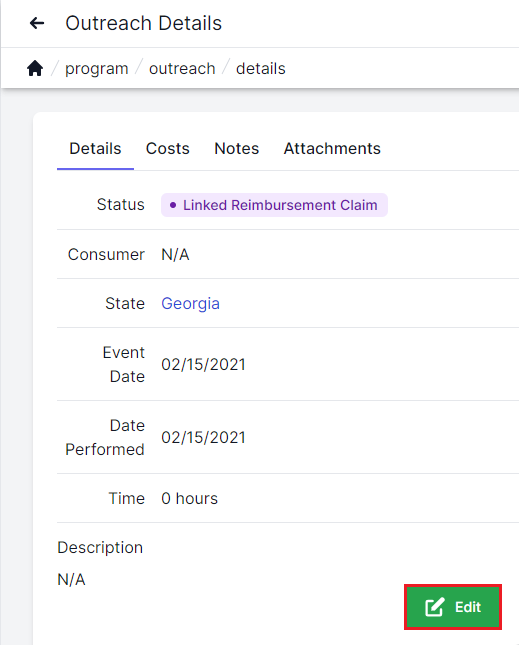Click the Date Performed label
This screenshot has width=519, height=645.
(105, 437)
